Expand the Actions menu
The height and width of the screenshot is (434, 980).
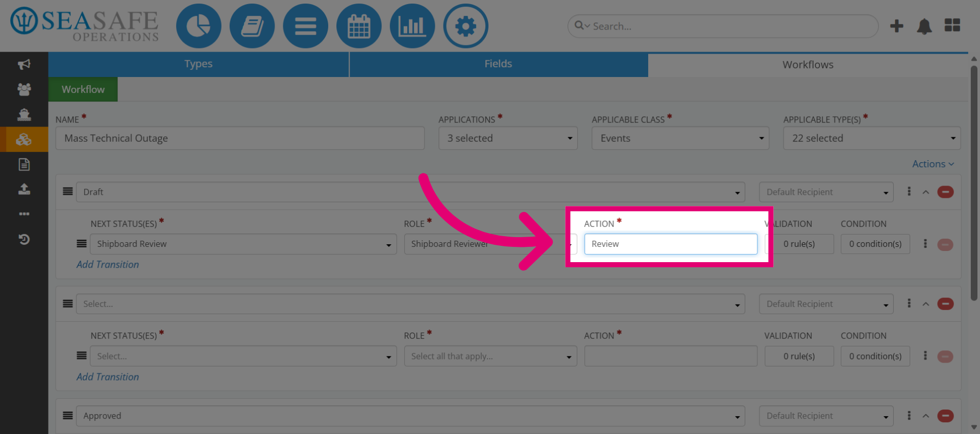click(933, 164)
